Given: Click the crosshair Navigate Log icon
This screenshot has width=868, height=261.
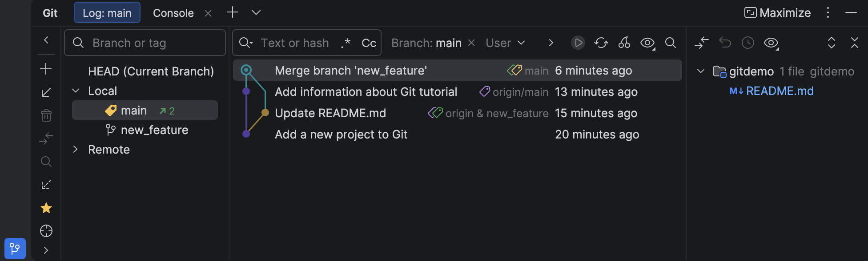Looking at the screenshot, I should point(46,231).
